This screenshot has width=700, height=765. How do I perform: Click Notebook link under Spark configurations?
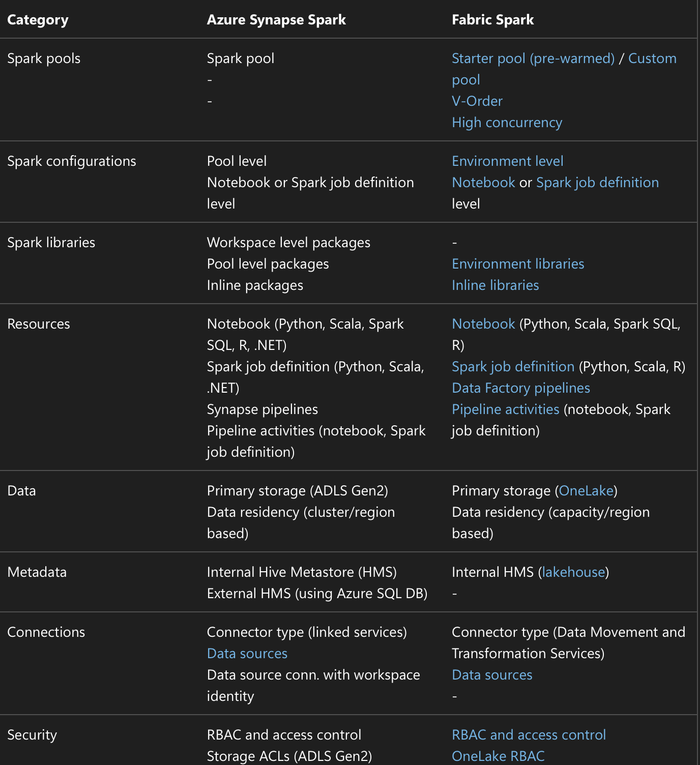[x=483, y=182]
